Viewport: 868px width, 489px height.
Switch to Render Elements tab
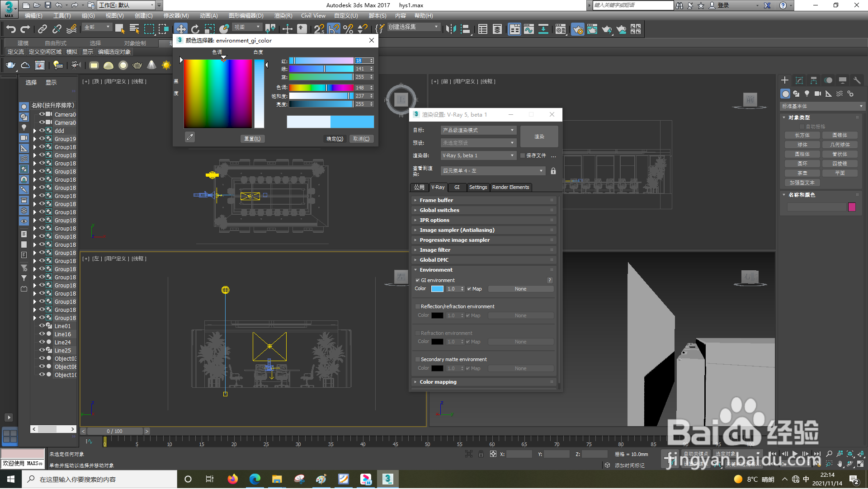(x=510, y=187)
